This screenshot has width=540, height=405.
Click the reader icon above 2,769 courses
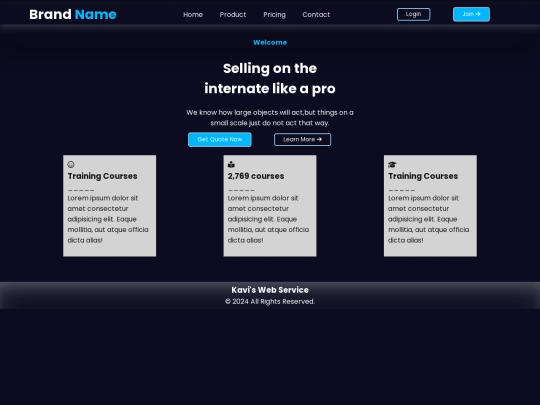(231, 165)
